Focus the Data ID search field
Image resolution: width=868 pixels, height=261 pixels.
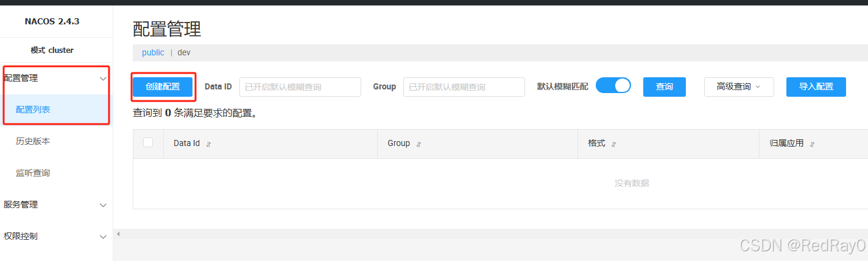point(300,87)
